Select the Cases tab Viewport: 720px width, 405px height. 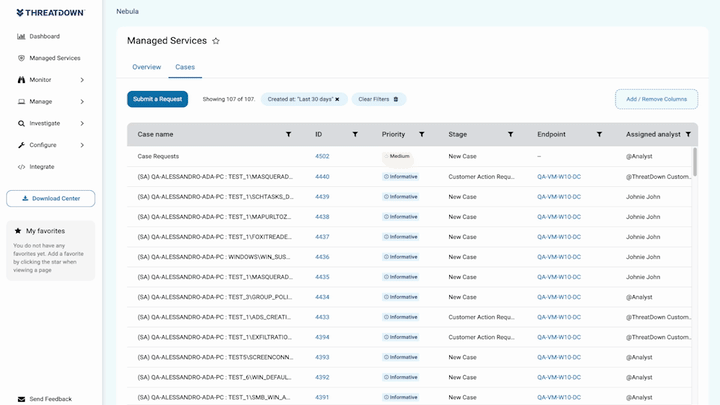point(185,67)
